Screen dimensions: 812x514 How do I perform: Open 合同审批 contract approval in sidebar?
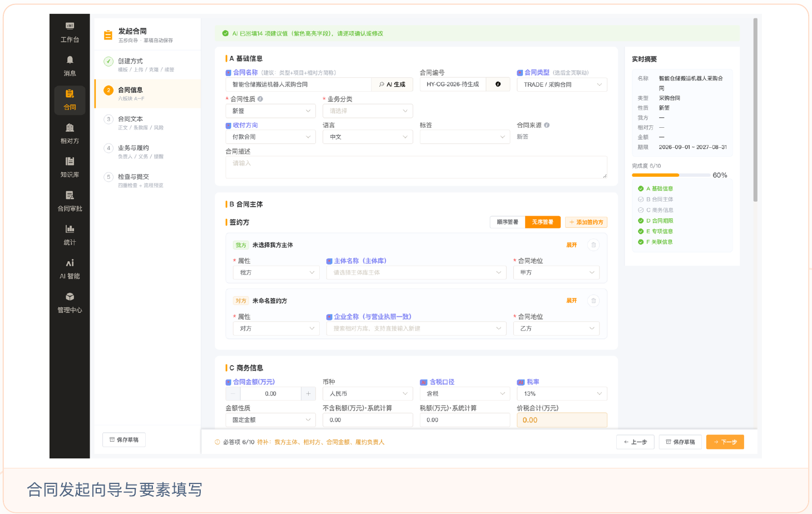70,201
